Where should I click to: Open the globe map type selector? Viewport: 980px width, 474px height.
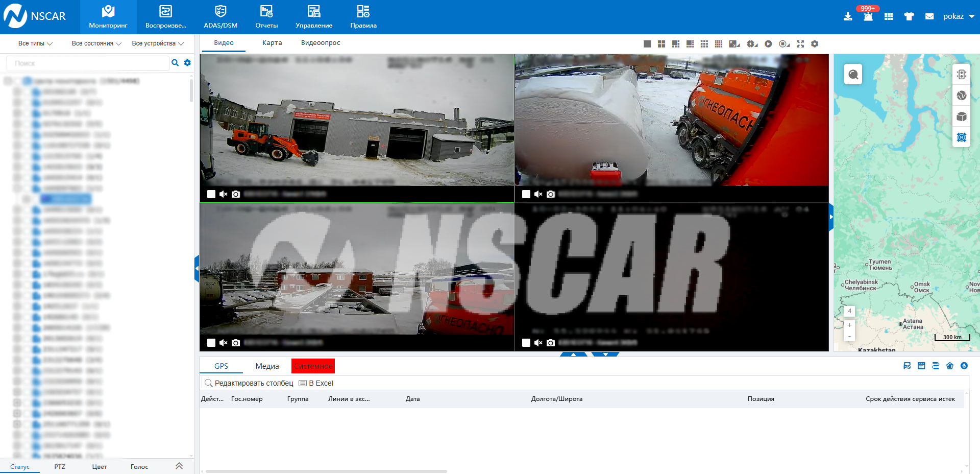click(962, 96)
